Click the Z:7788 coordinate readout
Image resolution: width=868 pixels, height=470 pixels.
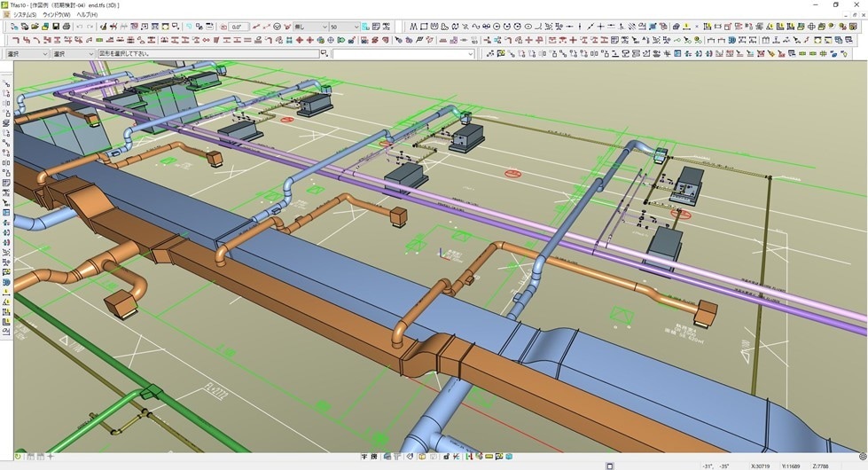(820, 466)
